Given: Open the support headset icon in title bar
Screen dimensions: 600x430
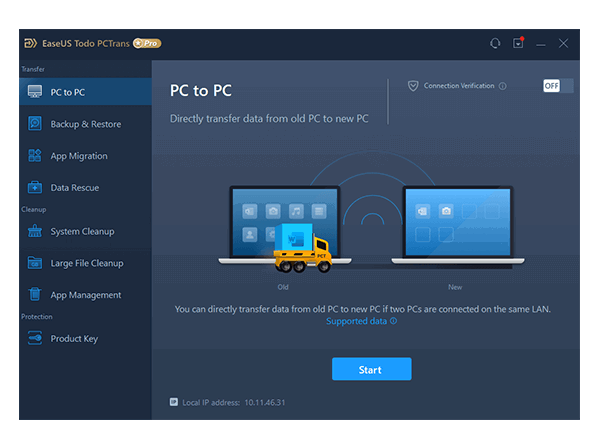Looking at the screenshot, I should pyautogui.click(x=495, y=43).
